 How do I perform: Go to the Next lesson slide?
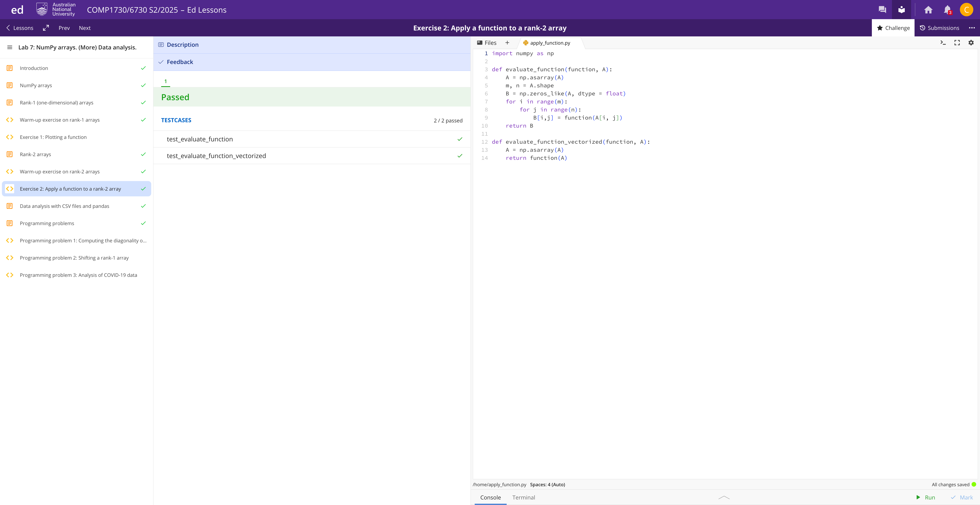coord(84,28)
